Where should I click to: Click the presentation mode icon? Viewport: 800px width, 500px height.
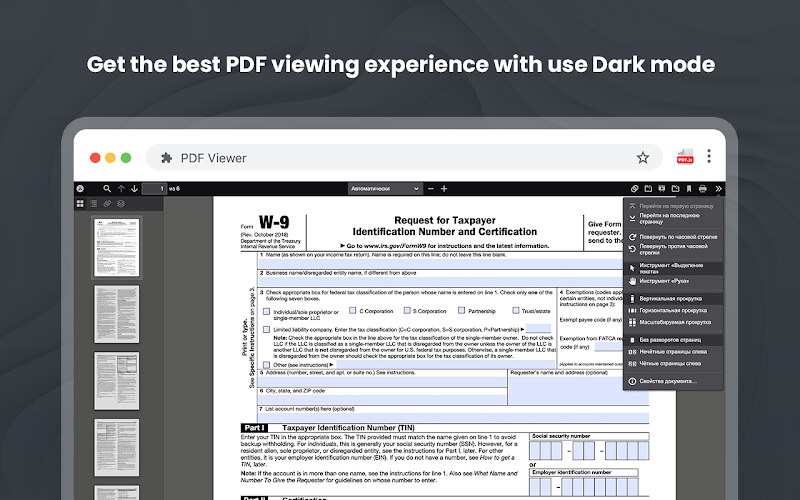click(x=662, y=189)
